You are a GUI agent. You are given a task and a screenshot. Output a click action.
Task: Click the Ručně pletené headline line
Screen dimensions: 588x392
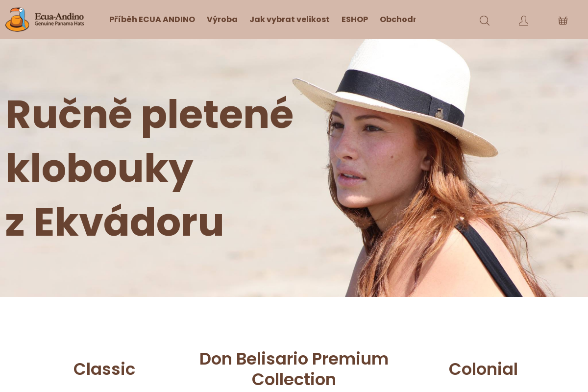[x=149, y=115]
